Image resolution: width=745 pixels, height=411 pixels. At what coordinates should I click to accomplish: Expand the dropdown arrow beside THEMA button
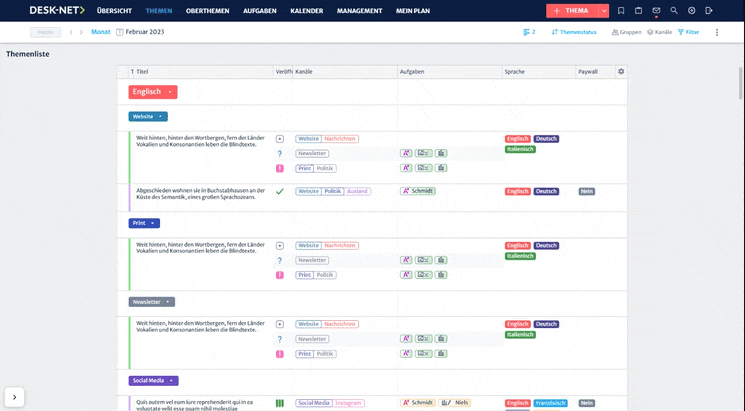click(x=603, y=10)
